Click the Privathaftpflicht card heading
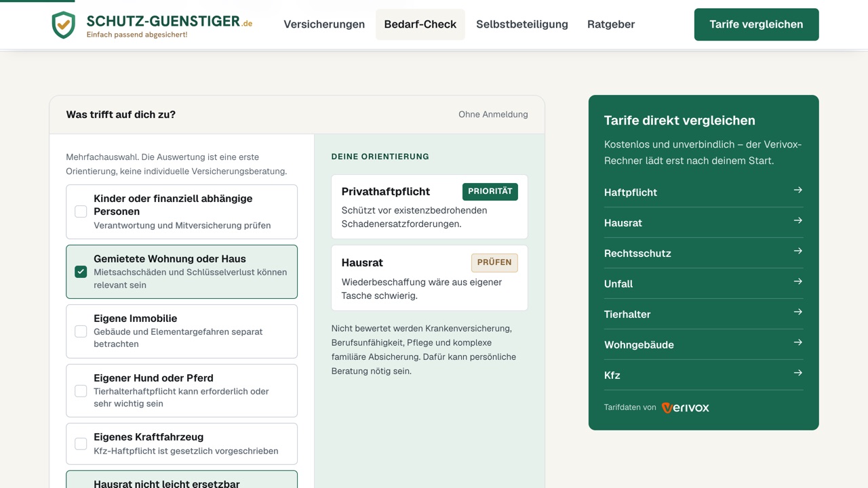This screenshot has width=868, height=488. pyautogui.click(x=386, y=192)
